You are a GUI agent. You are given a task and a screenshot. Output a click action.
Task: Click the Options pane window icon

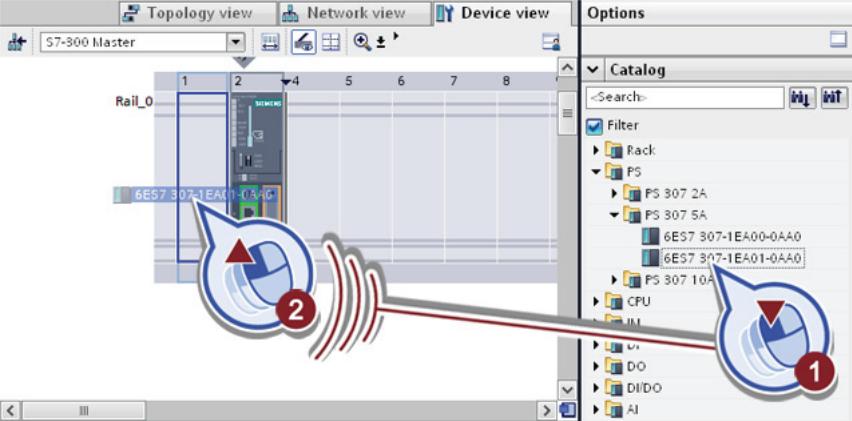(x=838, y=40)
